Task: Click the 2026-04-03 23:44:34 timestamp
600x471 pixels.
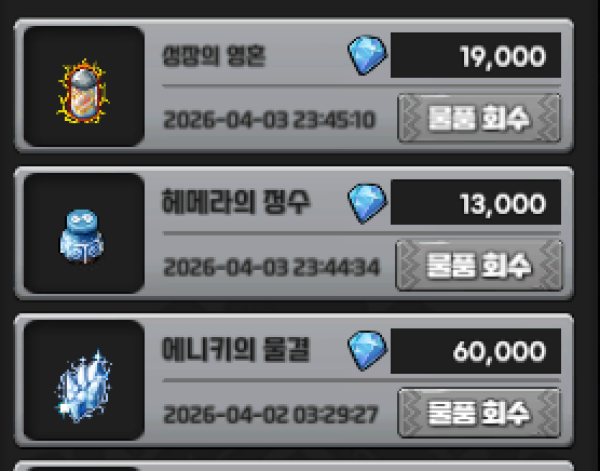Action: tap(271, 267)
